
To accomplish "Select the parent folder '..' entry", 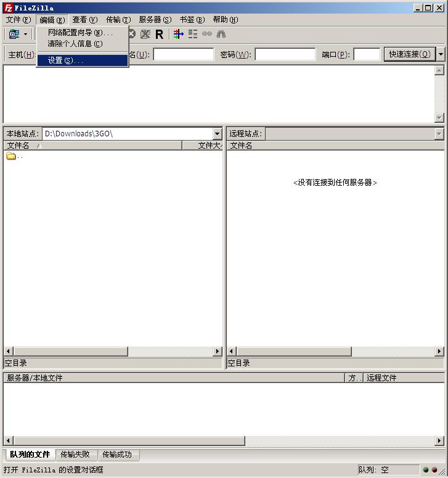I will click(x=14, y=156).
